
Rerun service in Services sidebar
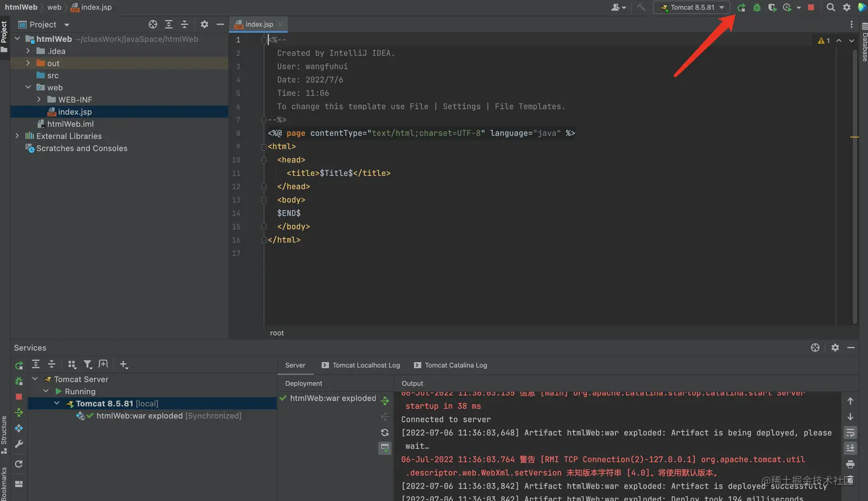pos(19,365)
